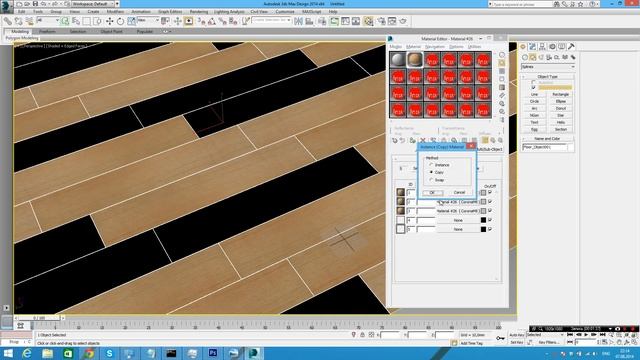Click the Select and Rotate tool

pos(120,21)
